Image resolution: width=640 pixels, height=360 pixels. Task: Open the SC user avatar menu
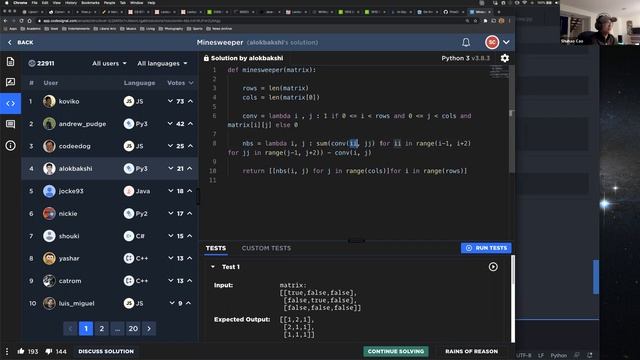(x=492, y=42)
